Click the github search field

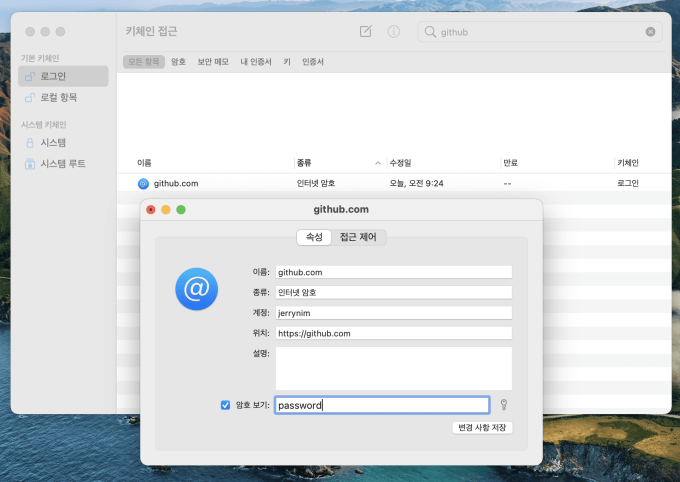coord(539,32)
